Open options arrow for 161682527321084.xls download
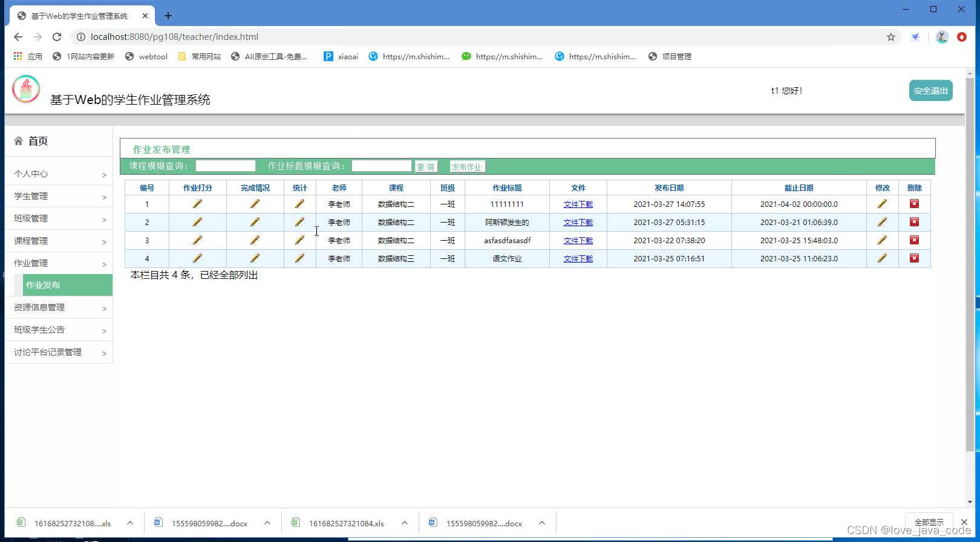The height and width of the screenshot is (542, 980). (x=405, y=523)
